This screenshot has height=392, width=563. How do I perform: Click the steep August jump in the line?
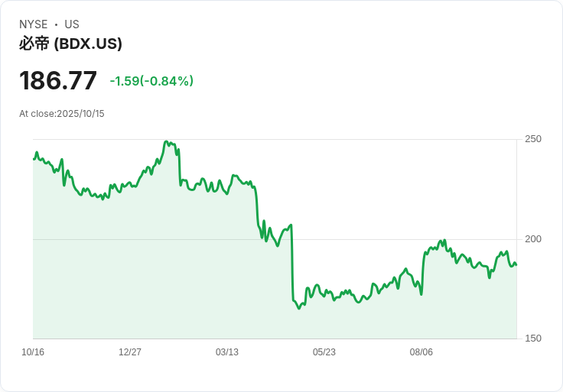pyautogui.click(x=423, y=271)
